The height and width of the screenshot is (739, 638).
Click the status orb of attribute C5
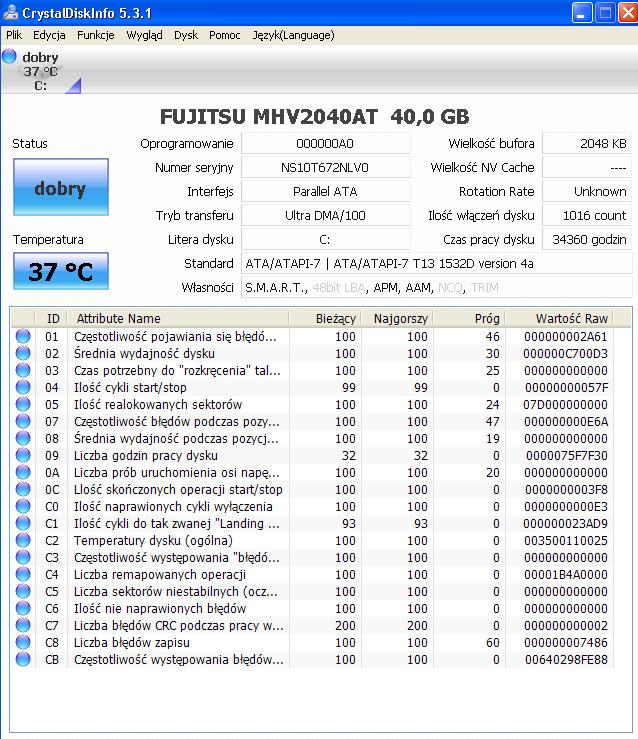tap(23, 591)
